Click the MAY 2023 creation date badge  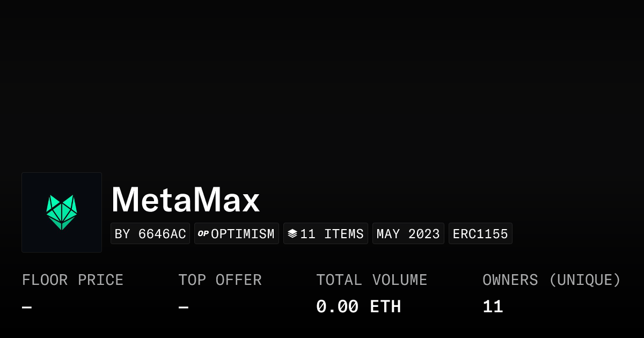click(408, 234)
